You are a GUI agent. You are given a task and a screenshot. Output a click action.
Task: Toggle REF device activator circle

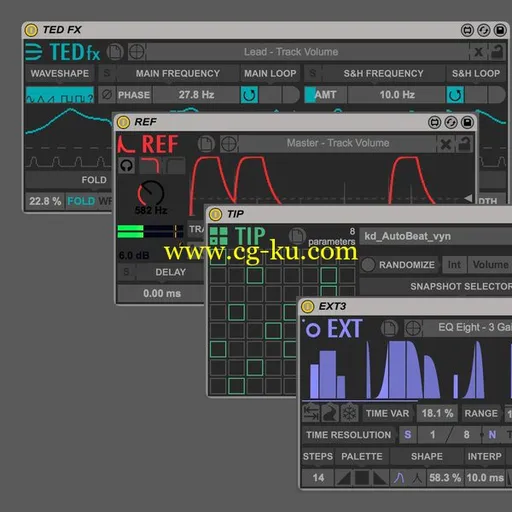pyautogui.click(x=123, y=122)
